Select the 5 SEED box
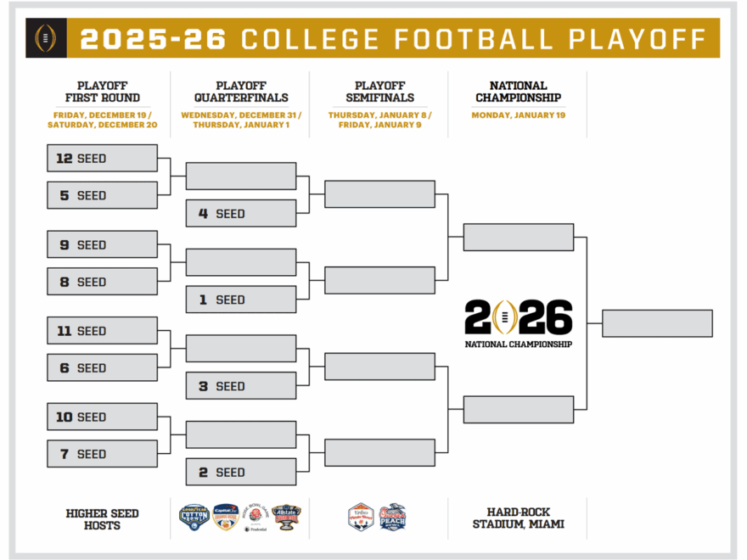The height and width of the screenshot is (560, 747). pyautogui.click(x=103, y=195)
